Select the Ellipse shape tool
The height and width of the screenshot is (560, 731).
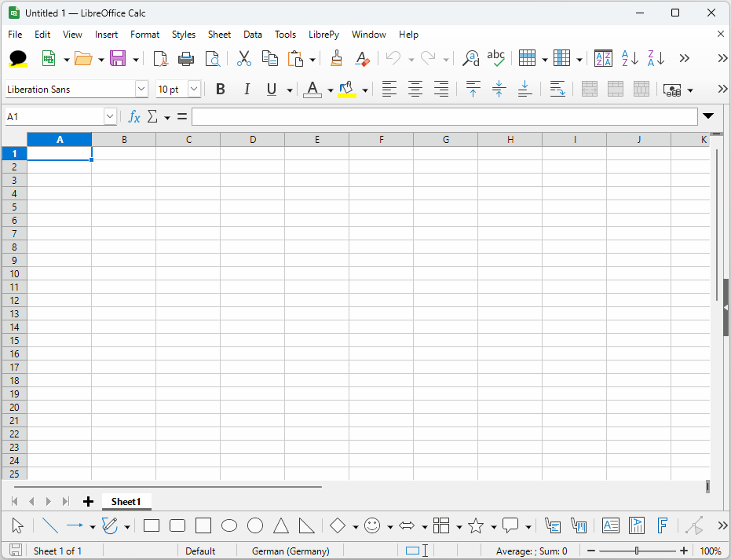pyautogui.click(x=229, y=526)
